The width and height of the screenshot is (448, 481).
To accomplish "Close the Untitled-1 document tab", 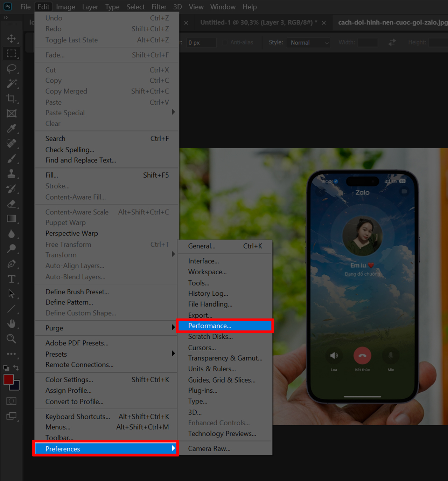I will [324, 23].
